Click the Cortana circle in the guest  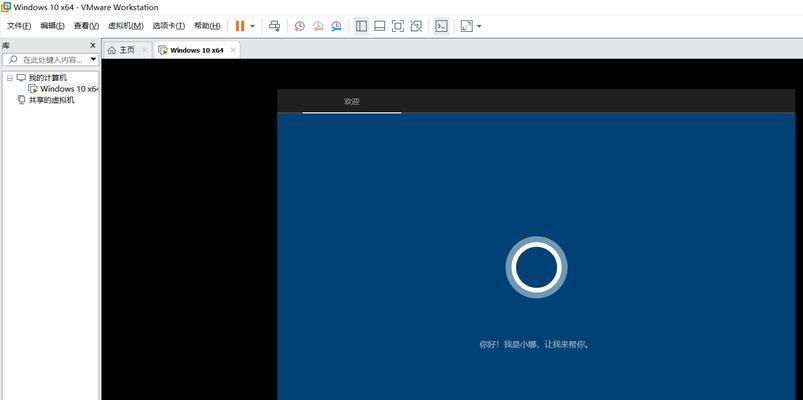(x=536, y=267)
